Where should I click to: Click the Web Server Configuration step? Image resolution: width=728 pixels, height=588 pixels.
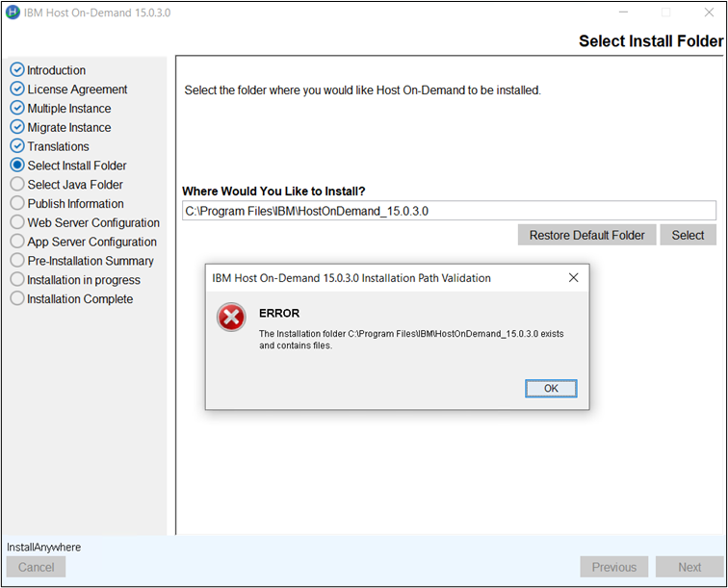click(92, 222)
